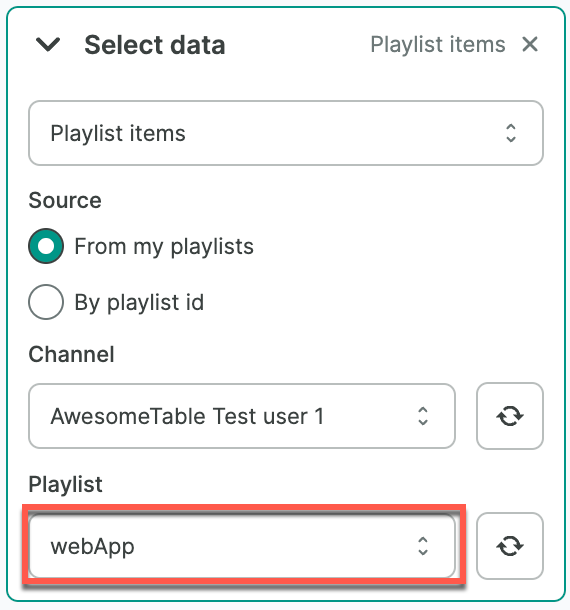Choose the By playlist id radio button
This screenshot has height=610, width=570.
pyautogui.click(x=46, y=302)
